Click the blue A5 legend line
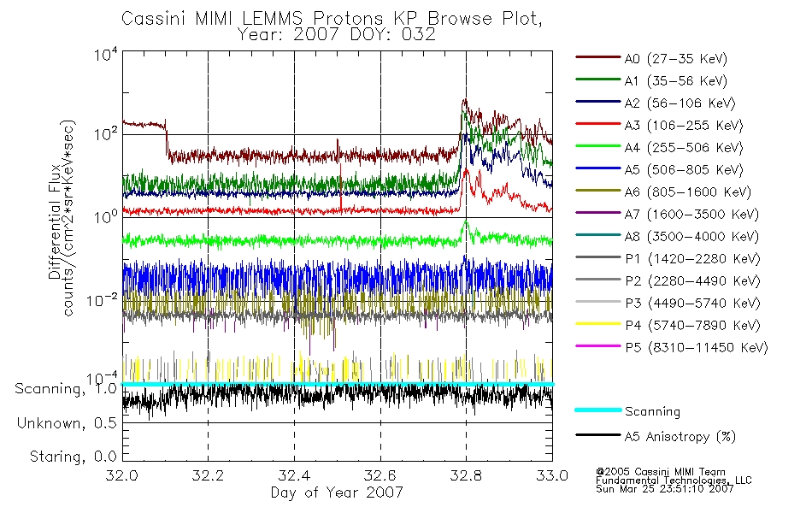The image size is (812, 513). click(597, 168)
